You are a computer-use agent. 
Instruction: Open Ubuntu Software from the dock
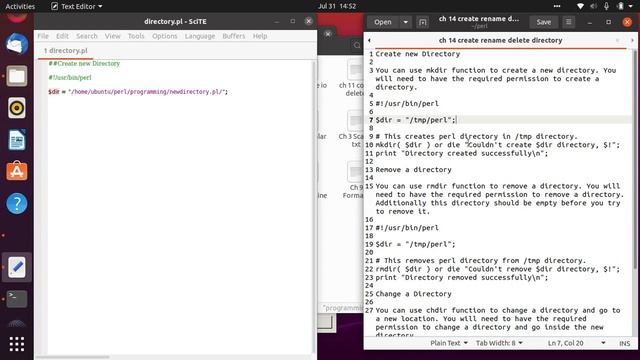click(x=17, y=171)
